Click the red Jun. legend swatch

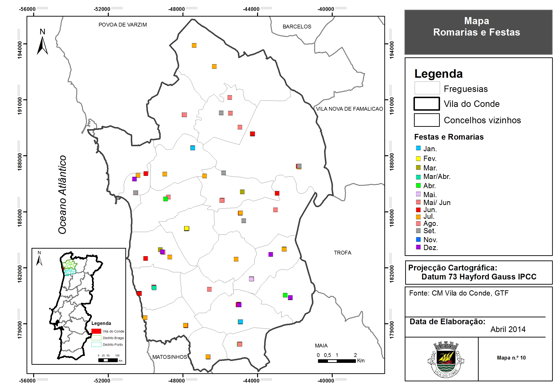pyautogui.click(x=418, y=210)
